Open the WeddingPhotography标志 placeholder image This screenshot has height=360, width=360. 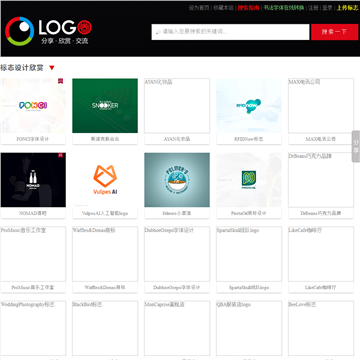[33, 329]
